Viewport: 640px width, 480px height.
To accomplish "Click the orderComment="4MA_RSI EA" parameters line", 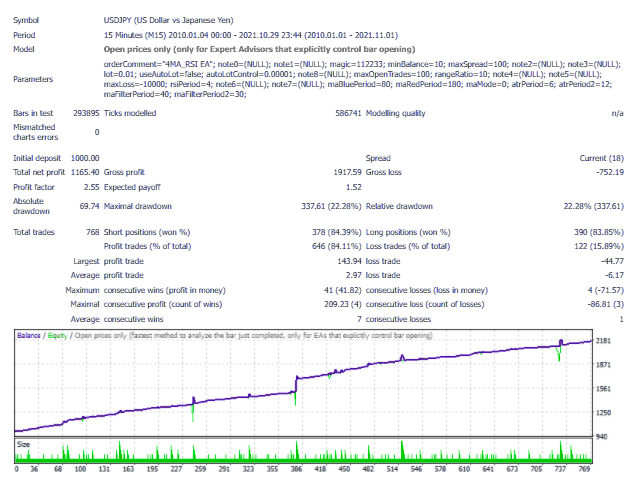I will [362, 64].
